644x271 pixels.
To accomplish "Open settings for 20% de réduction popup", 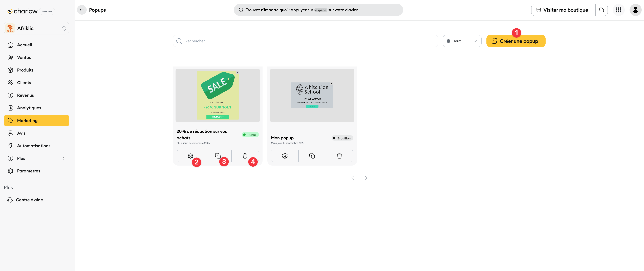I will pyautogui.click(x=190, y=156).
